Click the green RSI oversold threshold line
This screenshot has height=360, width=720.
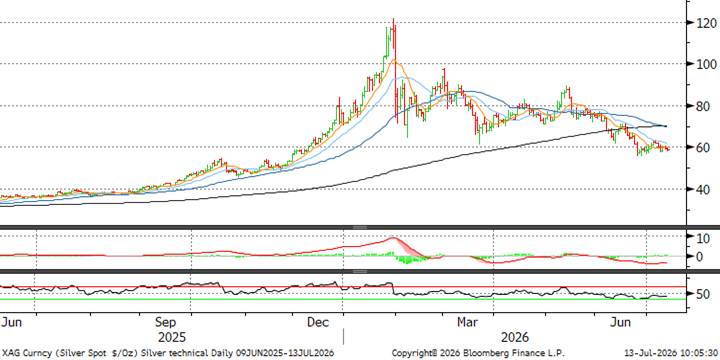click(343, 299)
